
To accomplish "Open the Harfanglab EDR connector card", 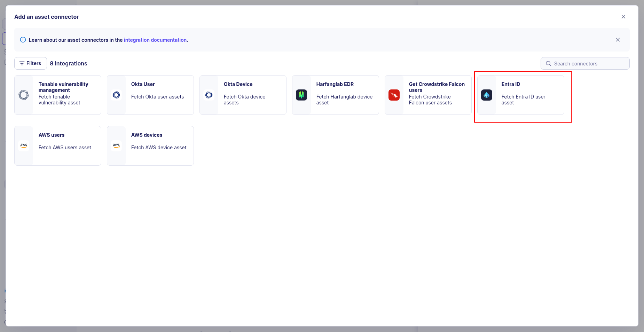I will 335,94.
